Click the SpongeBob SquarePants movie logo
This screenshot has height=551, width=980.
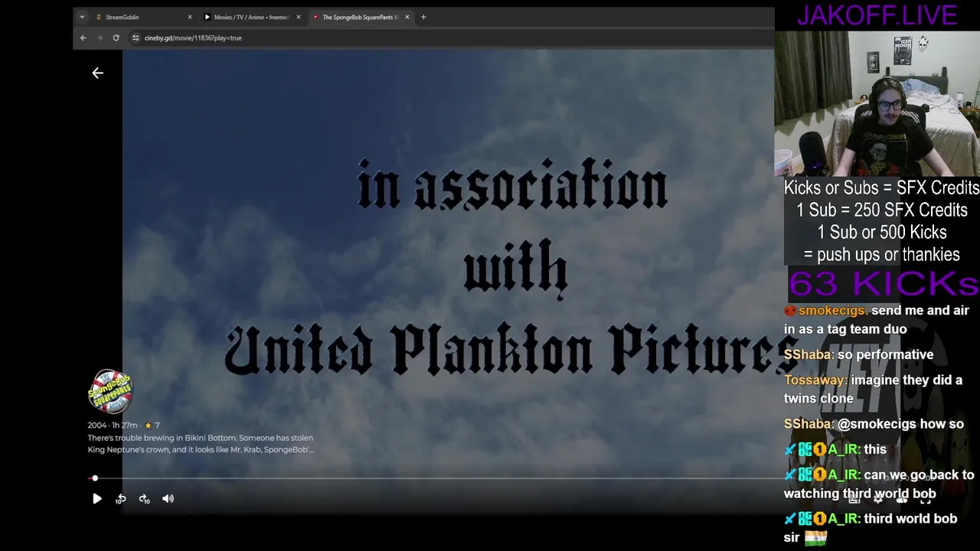[x=110, y=391]
